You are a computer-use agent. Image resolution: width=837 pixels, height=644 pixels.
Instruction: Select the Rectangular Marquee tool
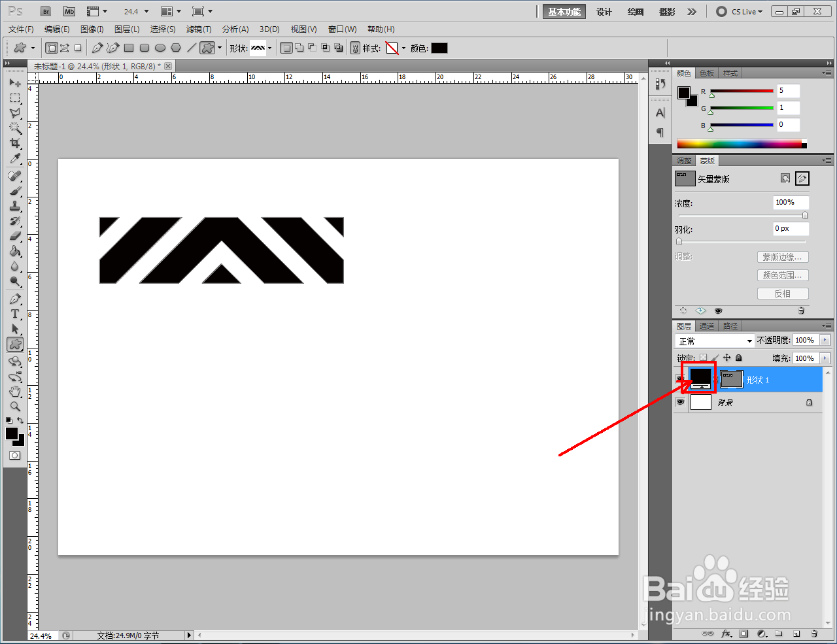(15, 98)
